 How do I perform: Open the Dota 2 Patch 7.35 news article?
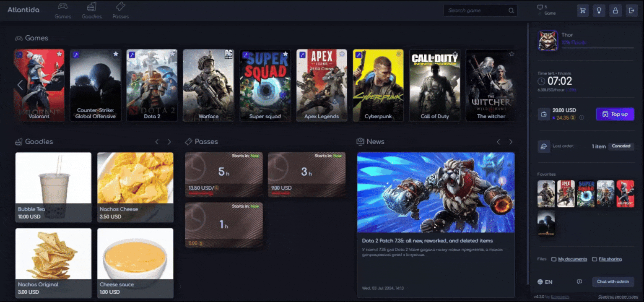coord(436,225)
